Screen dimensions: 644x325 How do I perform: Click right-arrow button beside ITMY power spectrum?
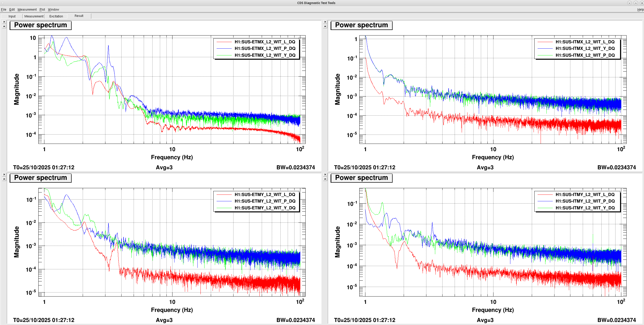325,175
